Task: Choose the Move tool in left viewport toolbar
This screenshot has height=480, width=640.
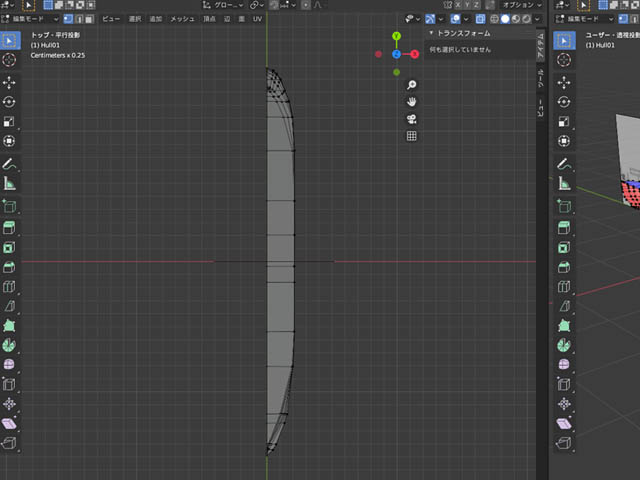Action: click(9, 83)
